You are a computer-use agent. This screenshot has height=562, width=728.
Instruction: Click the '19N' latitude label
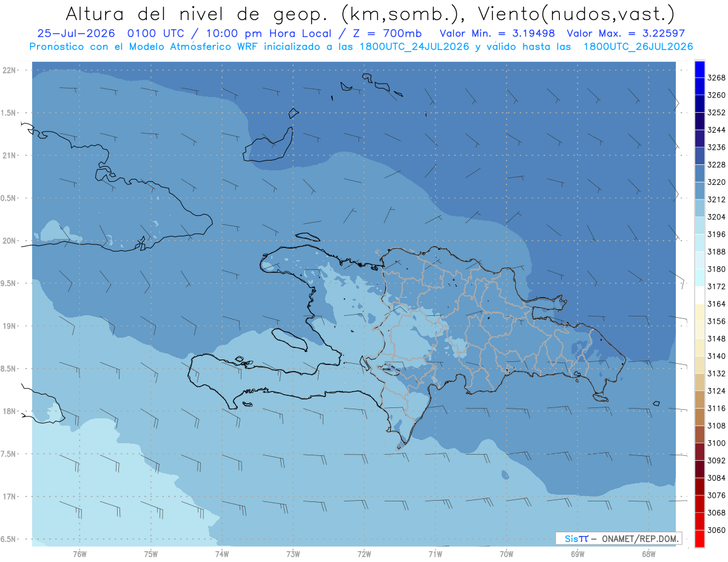[9, 326]
